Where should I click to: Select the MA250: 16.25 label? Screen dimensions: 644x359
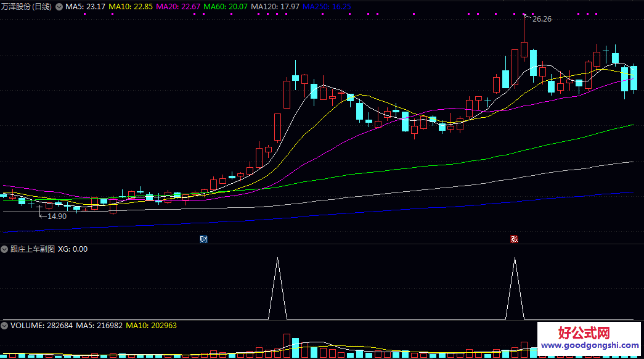click(x=327, y=7)
